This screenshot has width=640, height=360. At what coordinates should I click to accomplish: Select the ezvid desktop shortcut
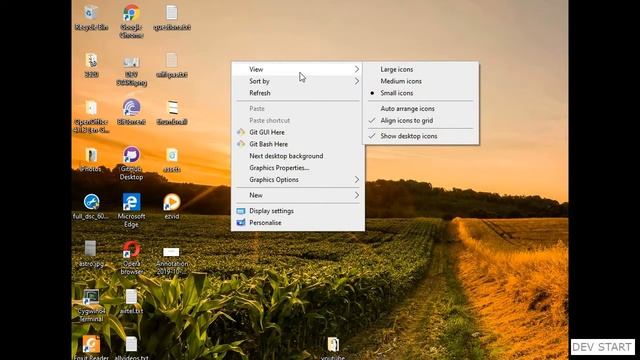171,207
